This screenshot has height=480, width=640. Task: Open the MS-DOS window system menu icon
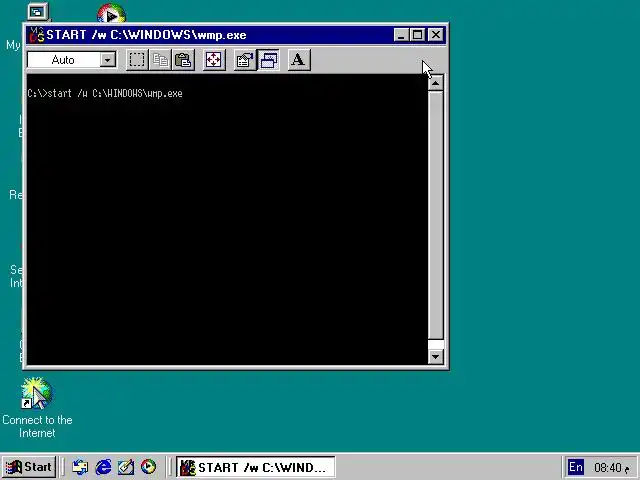[x=37, y=35]
